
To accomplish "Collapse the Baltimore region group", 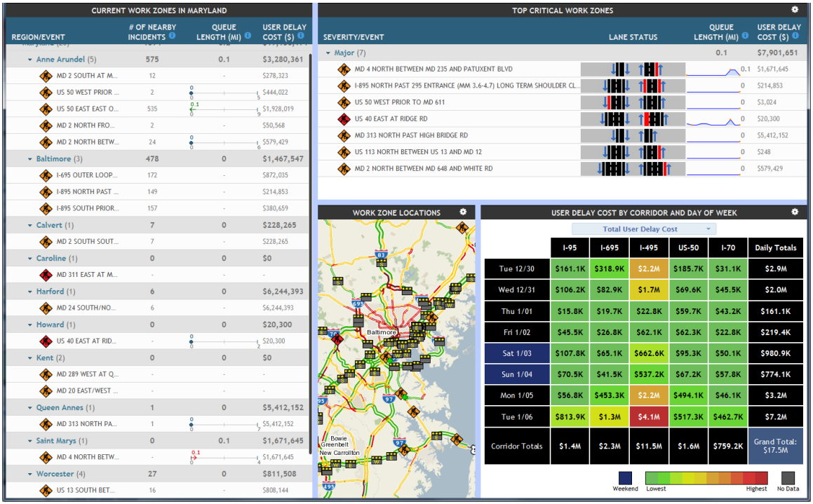I will pos(30,160).
